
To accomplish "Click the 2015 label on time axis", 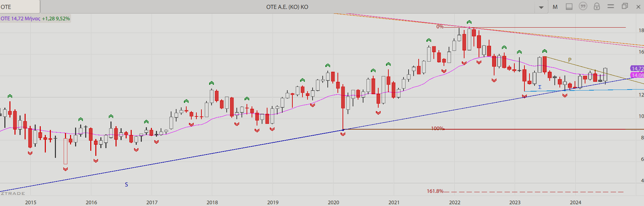I will 31,202.
